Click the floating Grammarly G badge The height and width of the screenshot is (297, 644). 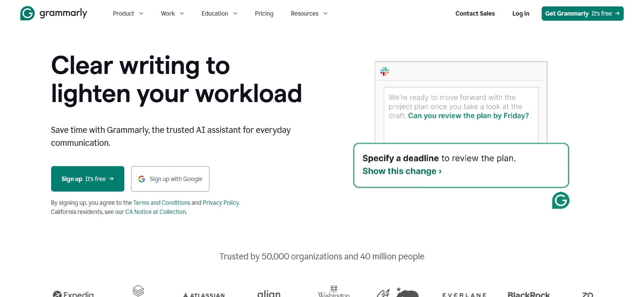pos(561,200)
